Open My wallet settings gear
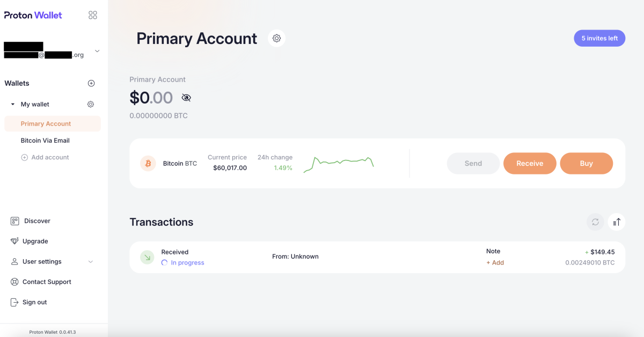 [91, 104]
